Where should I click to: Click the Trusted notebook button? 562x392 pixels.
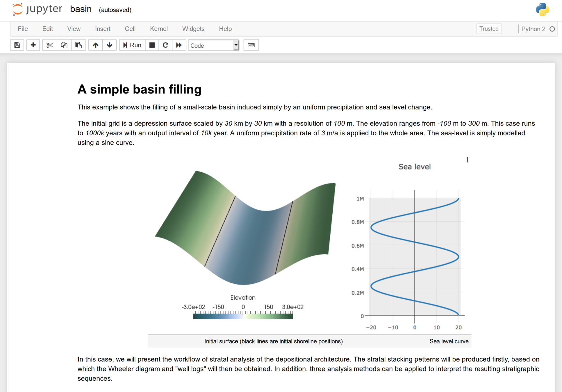489,29
